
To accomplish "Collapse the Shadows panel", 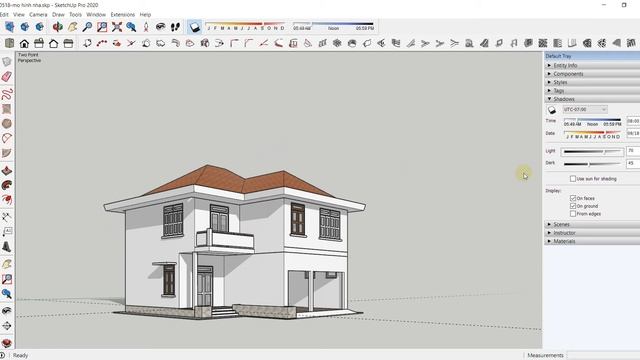I will pyautogui.click(x=592, y=99).
